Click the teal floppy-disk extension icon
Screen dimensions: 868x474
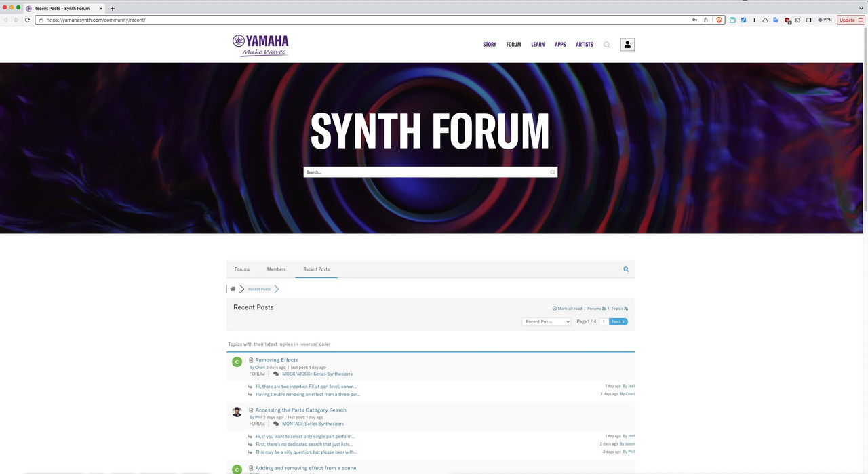(732, 20)
